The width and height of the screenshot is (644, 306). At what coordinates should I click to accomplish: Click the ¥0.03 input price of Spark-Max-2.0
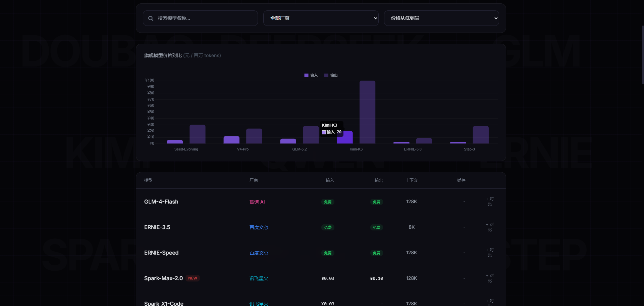coord(328,278)
